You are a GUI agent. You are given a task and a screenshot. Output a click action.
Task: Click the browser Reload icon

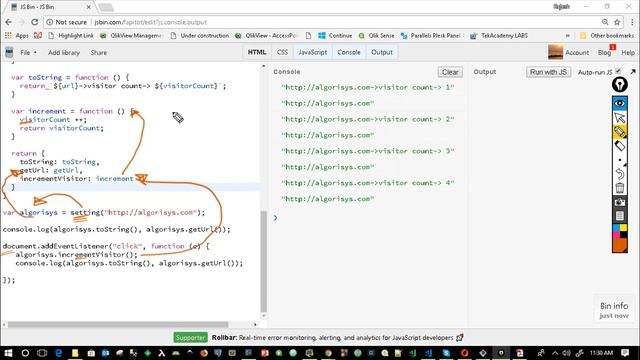[35, 22]
